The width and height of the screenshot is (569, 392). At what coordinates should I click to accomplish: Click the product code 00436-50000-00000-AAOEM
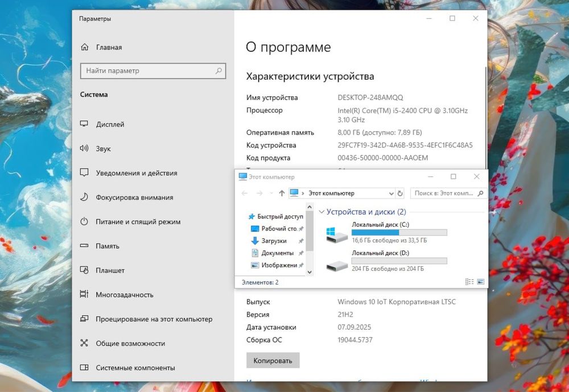point(382,158)
